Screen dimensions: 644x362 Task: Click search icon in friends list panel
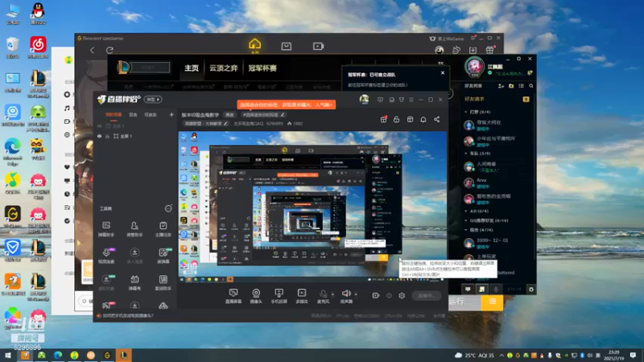click(x=531, y=86)
